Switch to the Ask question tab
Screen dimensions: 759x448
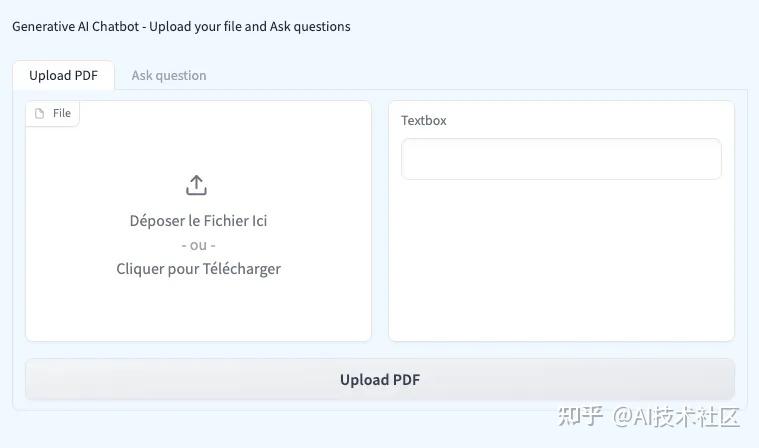[x=169, y=75]
